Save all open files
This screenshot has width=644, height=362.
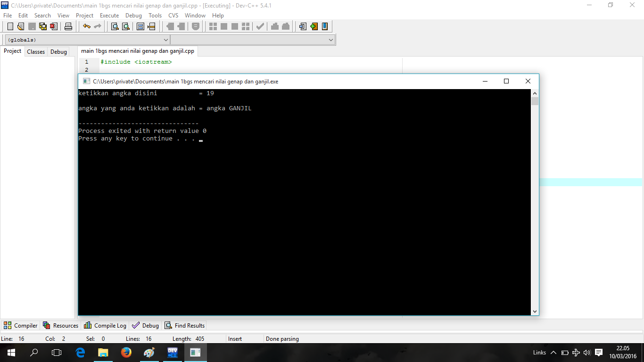(x=42, y=26)
